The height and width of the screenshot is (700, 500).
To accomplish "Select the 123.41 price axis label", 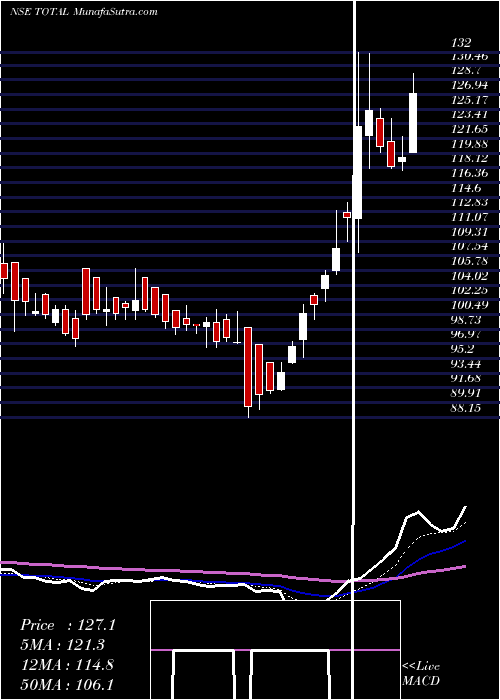I will coord(469,115).
